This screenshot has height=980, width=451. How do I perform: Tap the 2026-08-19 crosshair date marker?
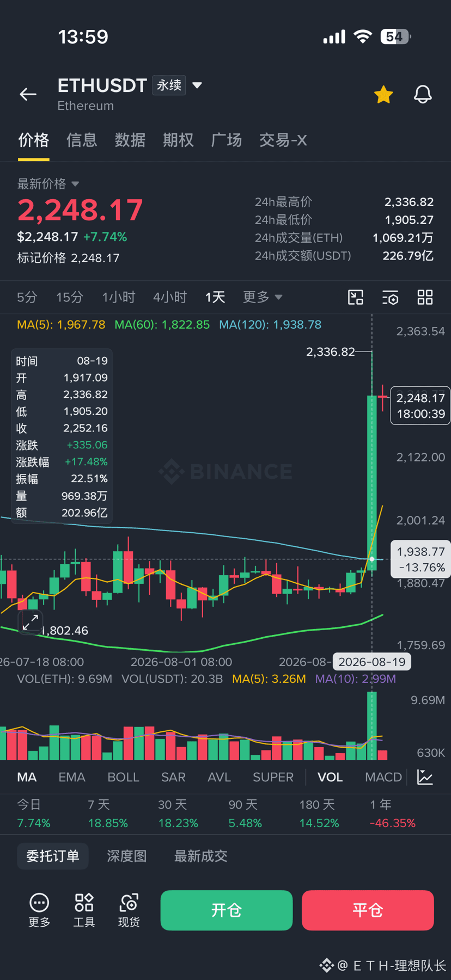coord(372,662)
